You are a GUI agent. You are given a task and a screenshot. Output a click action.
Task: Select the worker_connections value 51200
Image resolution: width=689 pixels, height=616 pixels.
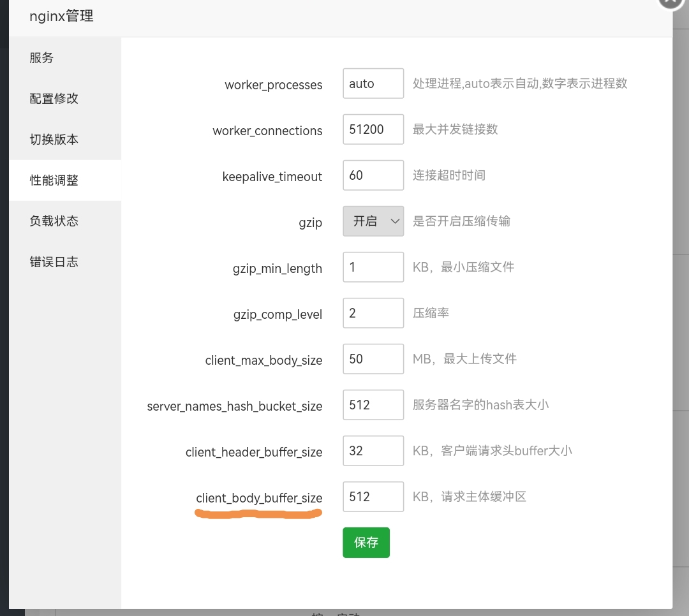point(373,129)
